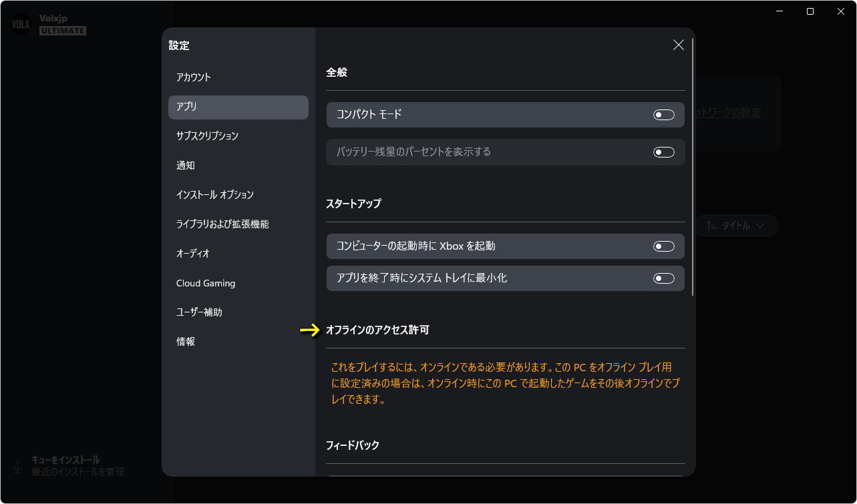Click the ネットワークの設定 link in the background window
The width and height of the screenshot is (857, 504).
[728, 113]
